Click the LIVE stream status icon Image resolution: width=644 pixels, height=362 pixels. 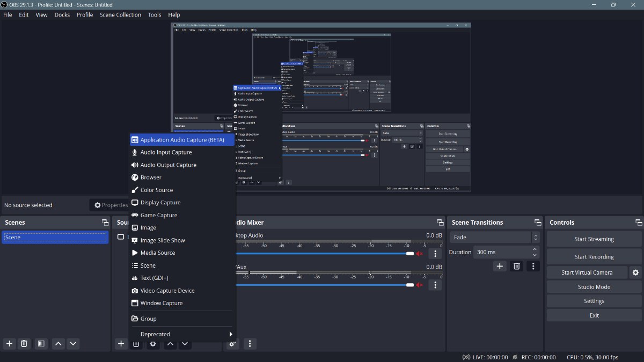point(466,357)
